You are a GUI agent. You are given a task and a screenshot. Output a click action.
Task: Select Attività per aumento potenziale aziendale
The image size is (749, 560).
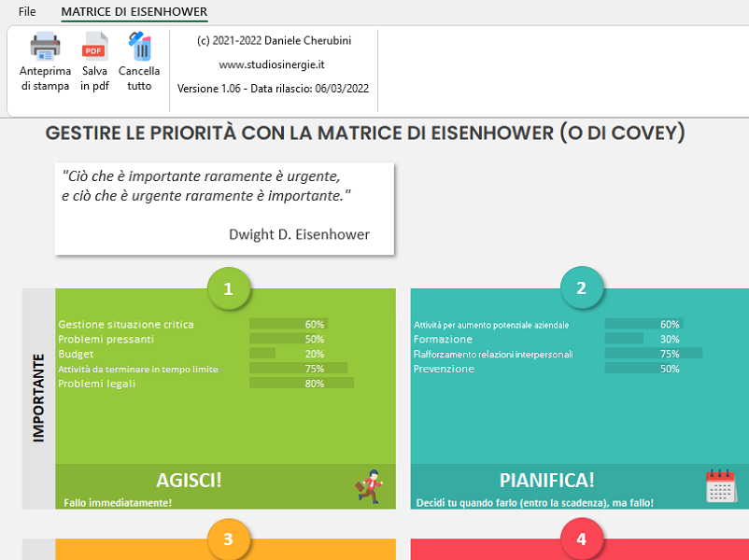click(491, 325)
